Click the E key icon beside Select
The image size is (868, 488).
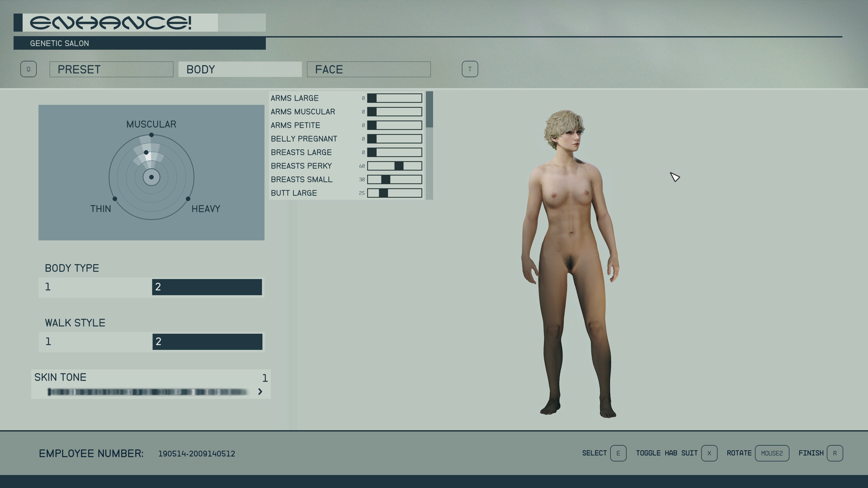tap(618, 453)
